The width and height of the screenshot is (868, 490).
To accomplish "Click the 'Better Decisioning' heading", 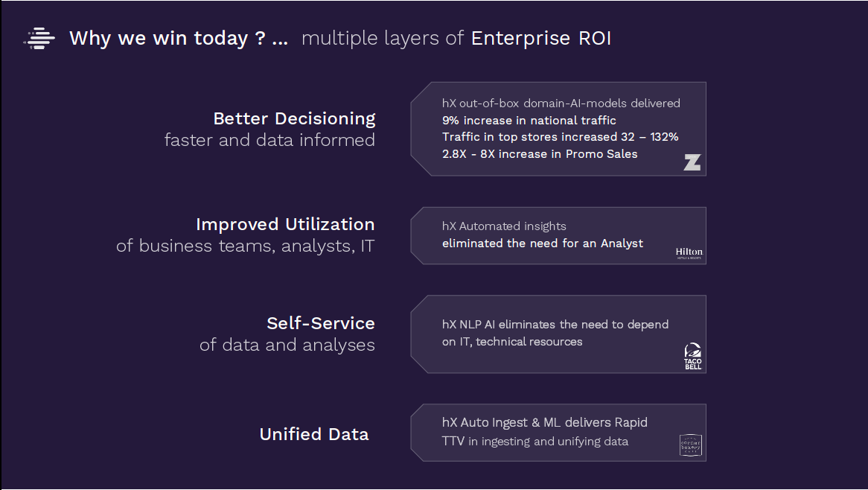I will coord(294,118).
